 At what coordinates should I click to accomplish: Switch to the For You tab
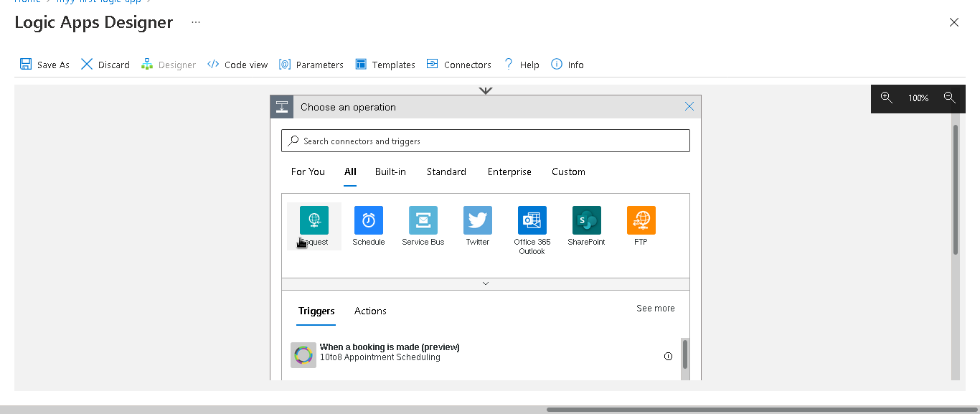pos(308,171)
